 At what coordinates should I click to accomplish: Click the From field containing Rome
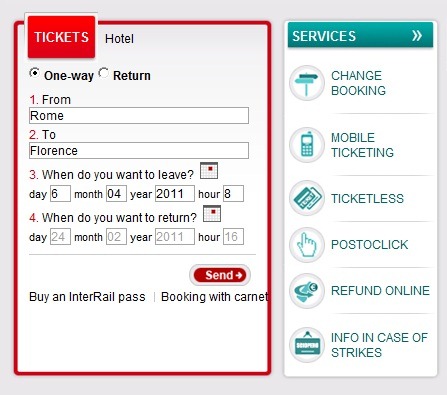(x=139, y=116)
